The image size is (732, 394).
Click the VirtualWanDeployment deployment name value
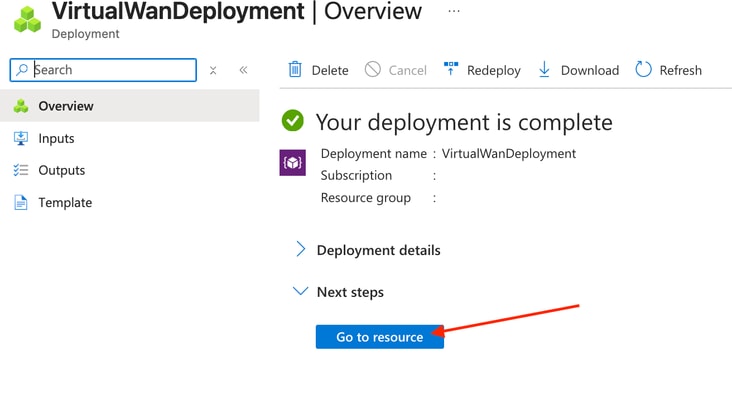pos(509,154)
